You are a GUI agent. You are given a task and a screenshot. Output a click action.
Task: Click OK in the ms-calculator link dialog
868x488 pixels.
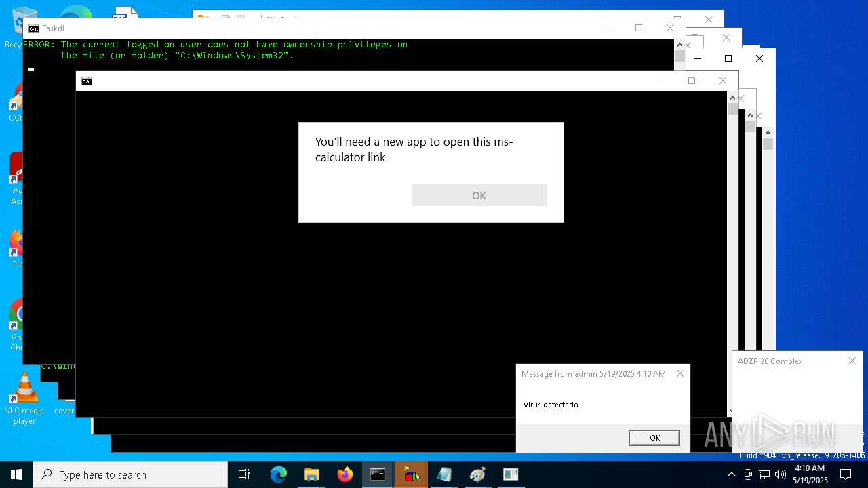click(479, 195)
